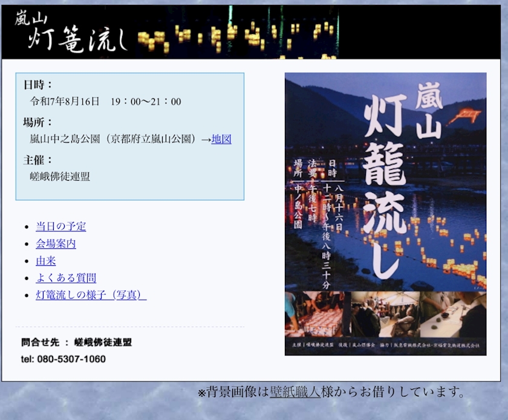Click the tea table photo in poster
508x420 pixels.
coord(453,314)
